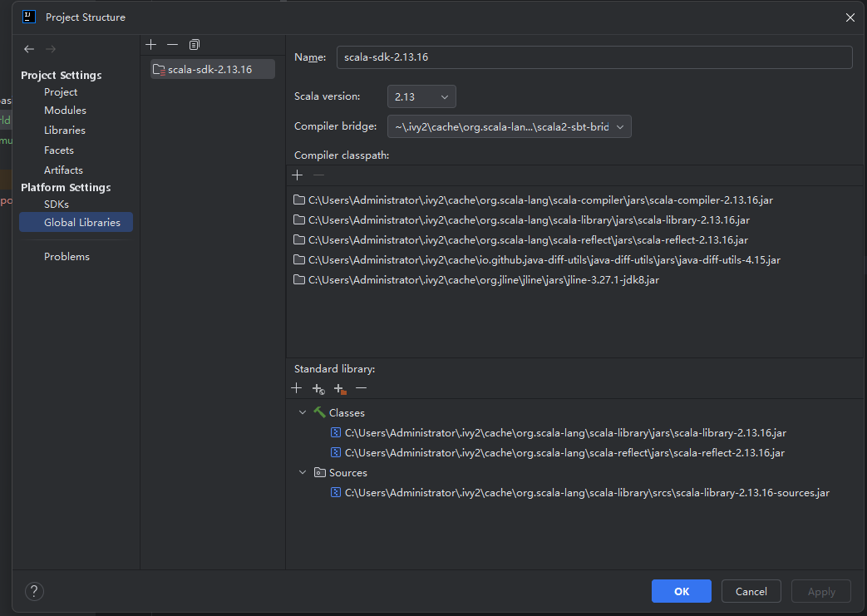867x616 pixels.
Task: Click the Scala version label
Action: (x=328, y=96)
